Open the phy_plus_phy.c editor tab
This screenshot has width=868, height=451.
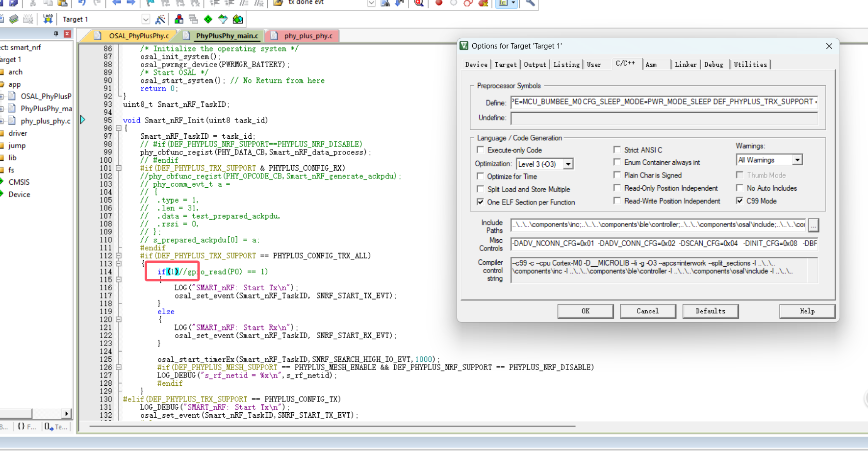(302, 36)
